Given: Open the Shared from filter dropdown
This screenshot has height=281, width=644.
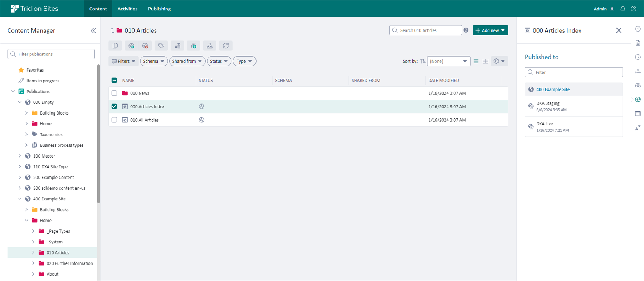Looking at the screenshot, I should pyautogui.click(x=187, y=61).
